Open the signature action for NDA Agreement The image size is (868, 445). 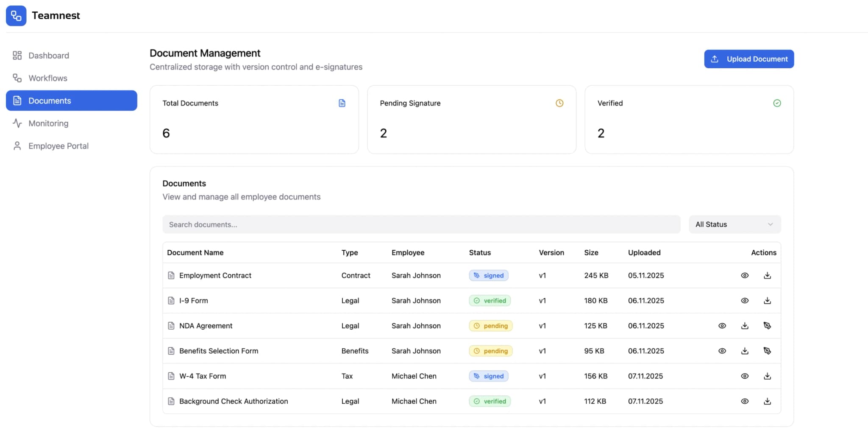[x=768, y=325]
